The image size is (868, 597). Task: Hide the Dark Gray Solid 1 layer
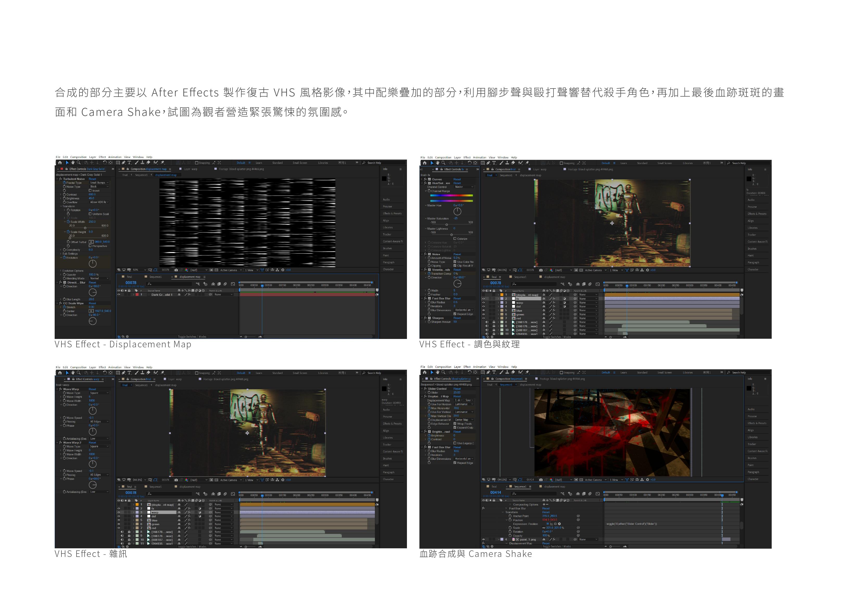tap(119, 295)
